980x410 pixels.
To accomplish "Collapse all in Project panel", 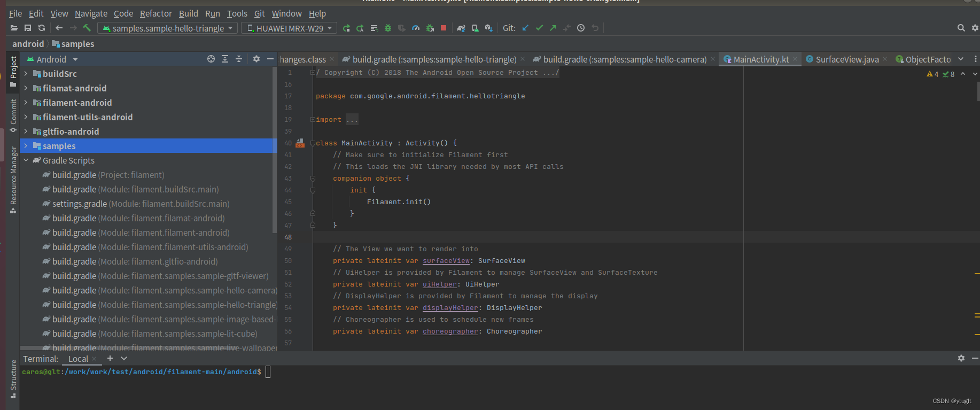I will 239,59.
